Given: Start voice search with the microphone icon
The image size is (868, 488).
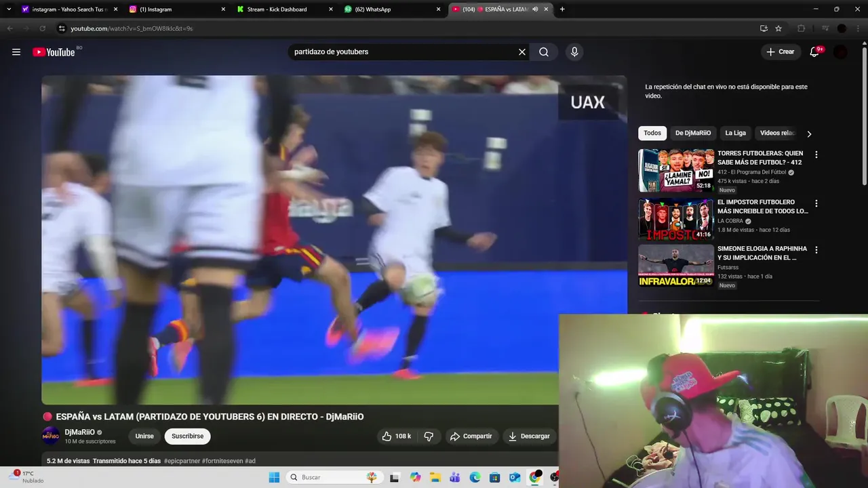Looking at the screenshot, I should [x=574, y=52].
